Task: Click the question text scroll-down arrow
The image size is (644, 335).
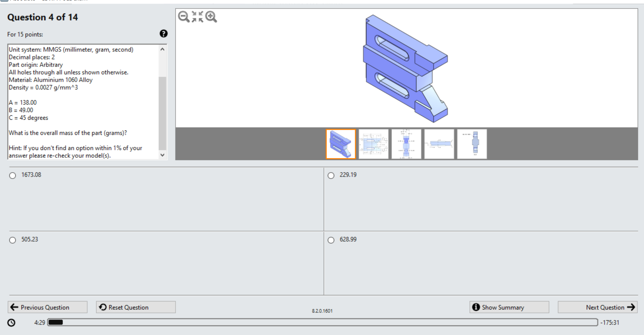Action: coord(163,155)
